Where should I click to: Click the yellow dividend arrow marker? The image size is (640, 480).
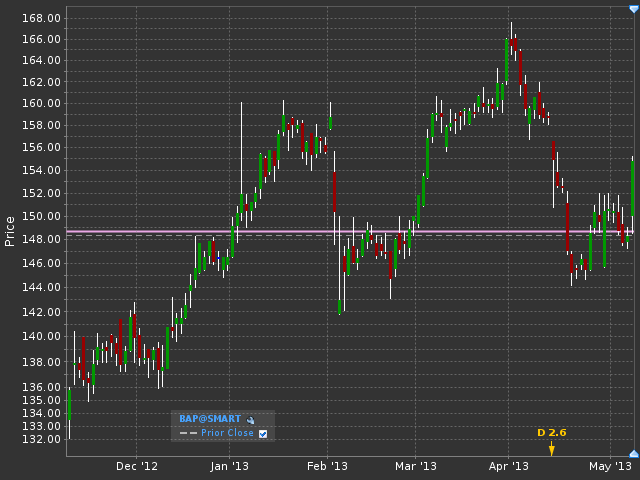click(x=551, y=448)
